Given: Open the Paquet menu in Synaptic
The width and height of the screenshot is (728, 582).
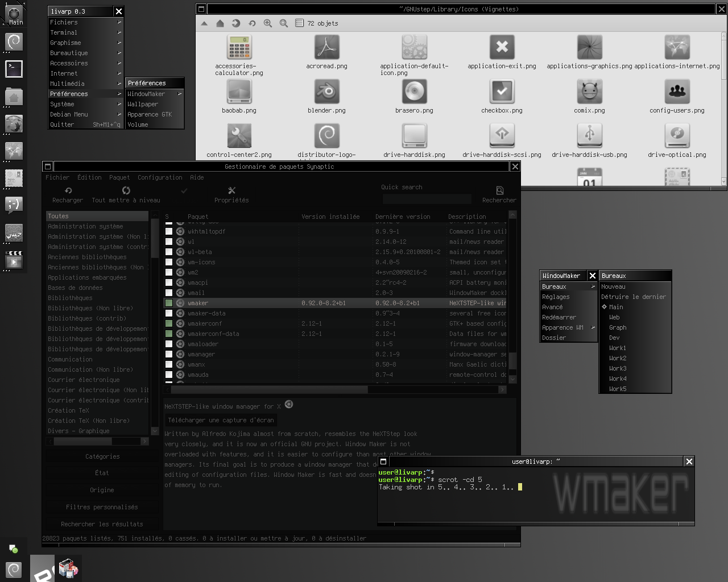Looking at the screenshot, I should (x=119, y=177).
